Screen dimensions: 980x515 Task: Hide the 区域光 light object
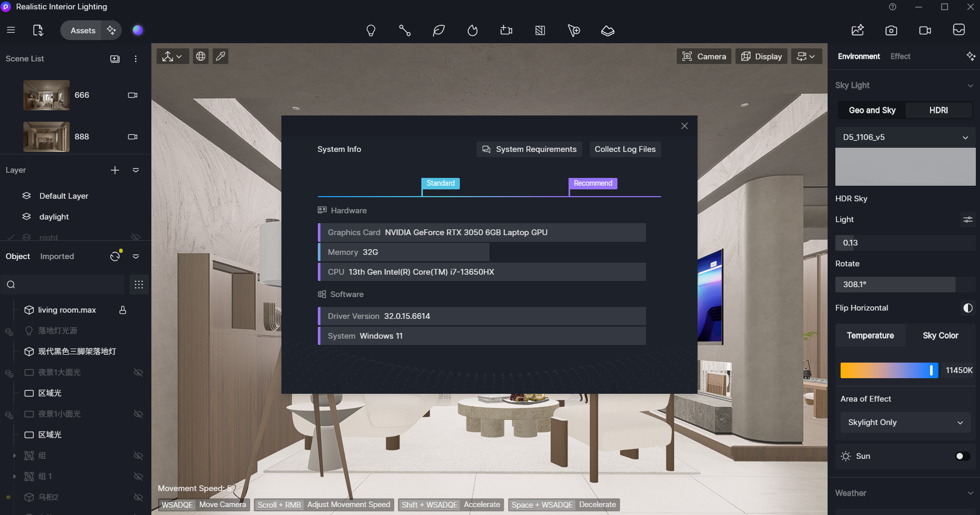pyautogui.click(x=138, y=393)
